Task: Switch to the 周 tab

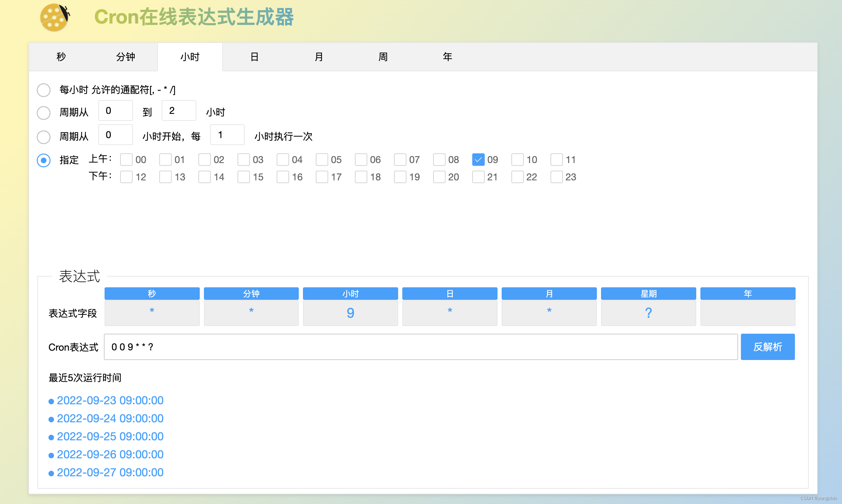Action: [383, 57]
